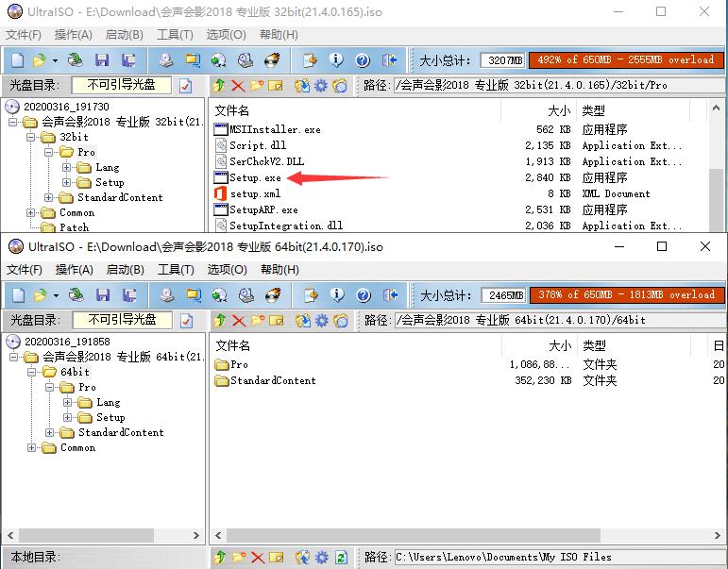Click blue Help question icon in 32bit window
The width and height of the screenshot is (728, 569).
[363, 60]
